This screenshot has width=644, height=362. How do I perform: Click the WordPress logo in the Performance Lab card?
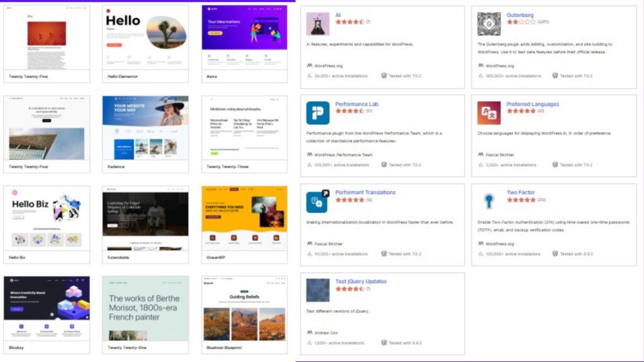click(x=384, y=165)
